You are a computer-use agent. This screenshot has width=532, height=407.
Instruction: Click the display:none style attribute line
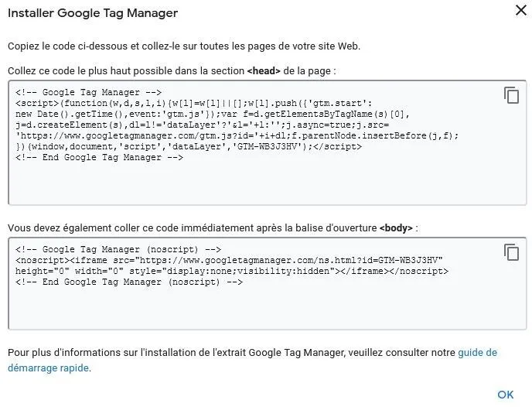pos(232,272)
